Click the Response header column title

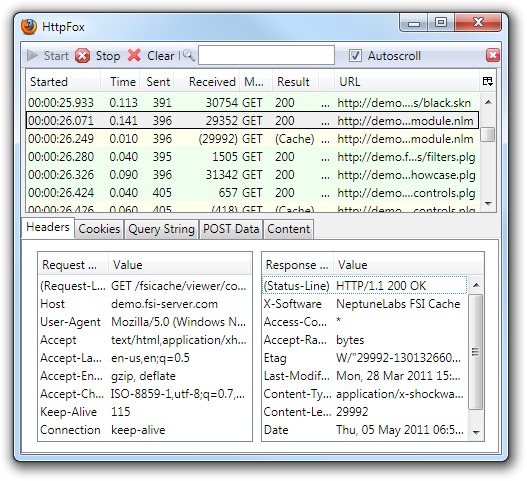pyautogui.click(x=298, y=265)
